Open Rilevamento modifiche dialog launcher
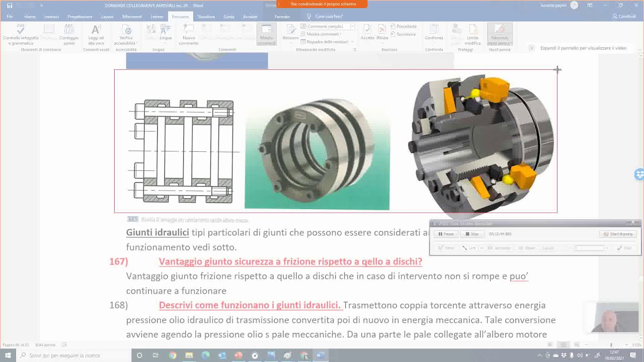The image size is (644, 362). click(x=355, y=50)
